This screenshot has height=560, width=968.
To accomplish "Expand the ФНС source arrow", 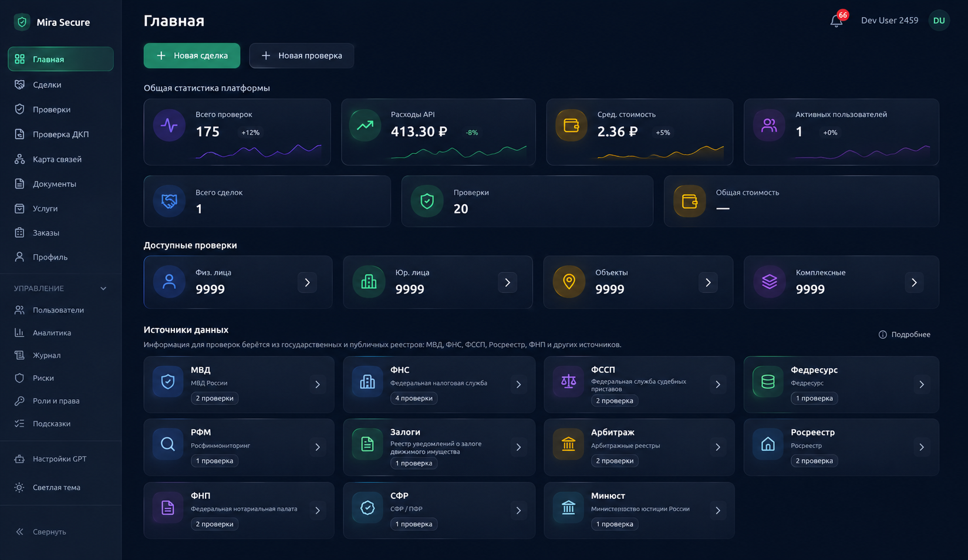I will 518,384.
